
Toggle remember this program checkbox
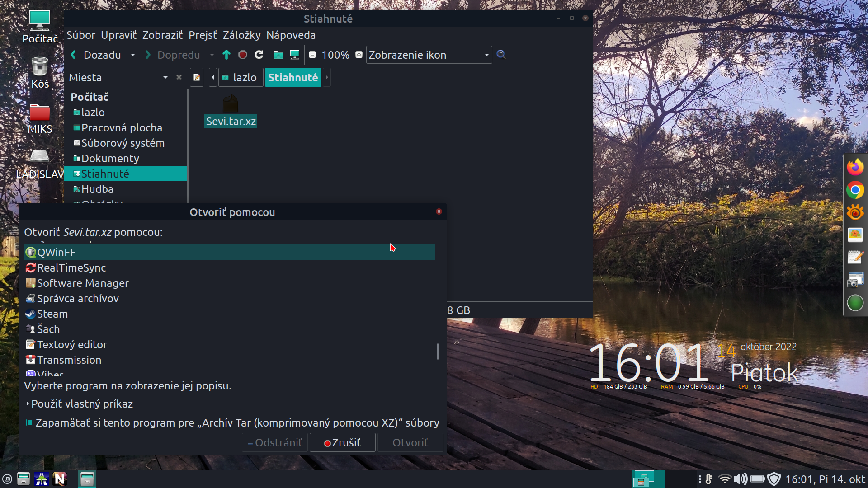[30, 422]
